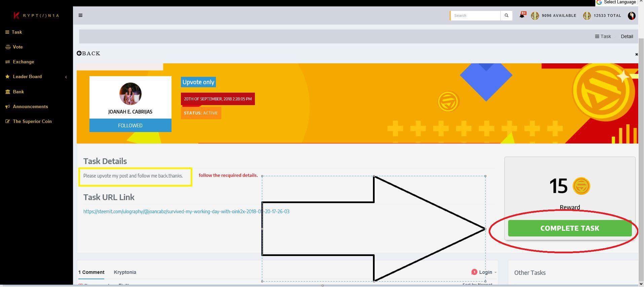Switch to the Kryptonia comments tab
The height and width of the screenshot is (287, 644).
[125, 272]
